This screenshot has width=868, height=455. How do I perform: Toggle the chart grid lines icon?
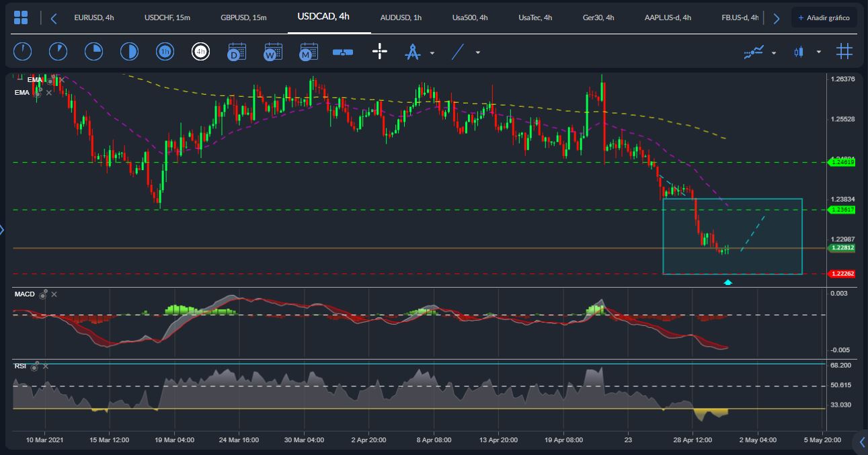point(844,51)
